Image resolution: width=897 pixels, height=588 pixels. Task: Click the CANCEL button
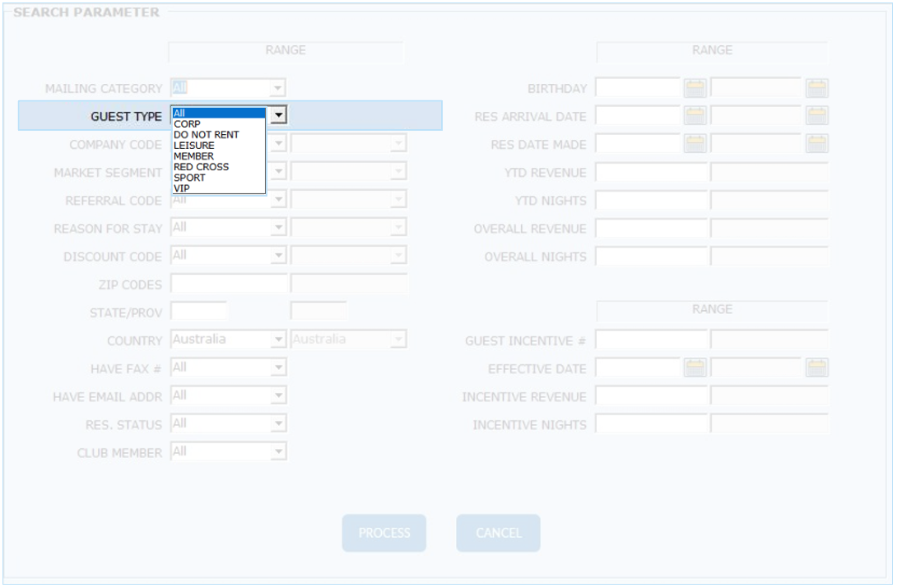[498, 533]
